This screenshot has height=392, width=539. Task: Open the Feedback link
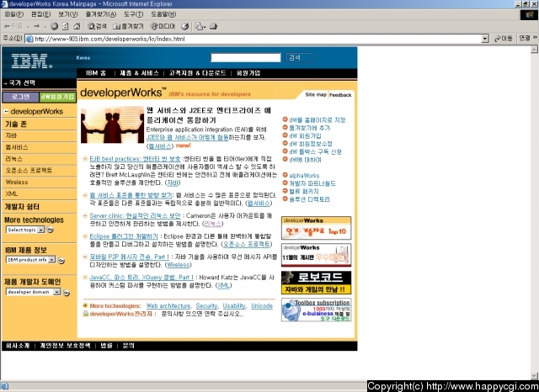tap(340, 95)
